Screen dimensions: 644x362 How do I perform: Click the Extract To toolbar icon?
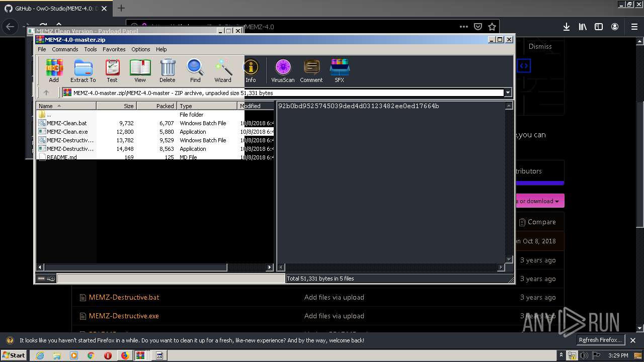pyautogui.click(x=83, y=70)
